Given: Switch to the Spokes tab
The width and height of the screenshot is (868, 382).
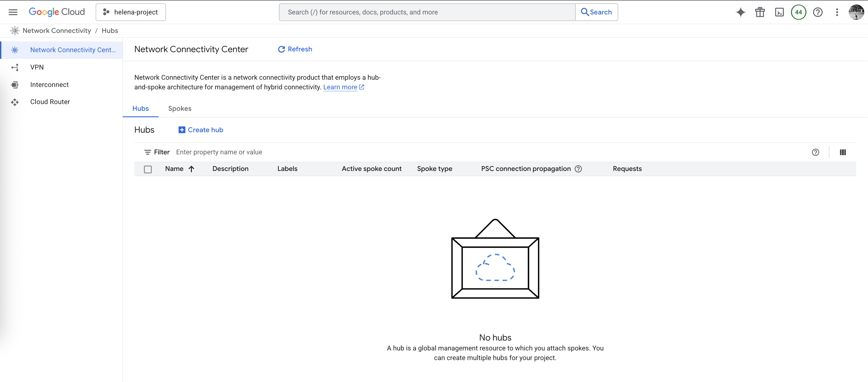Looking at the screenshot, I should pos(180,108).
